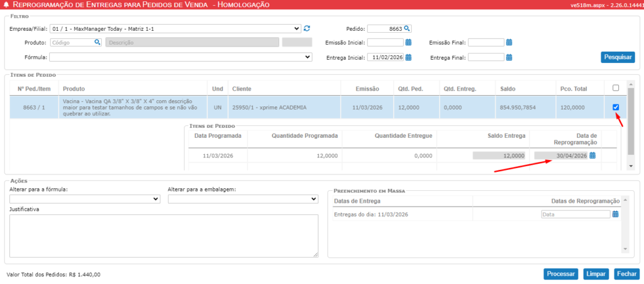The width and height of the screenshot is (644, 284).
Task: Open the Entrega Final calendar icon
Action: pos(509,57)
